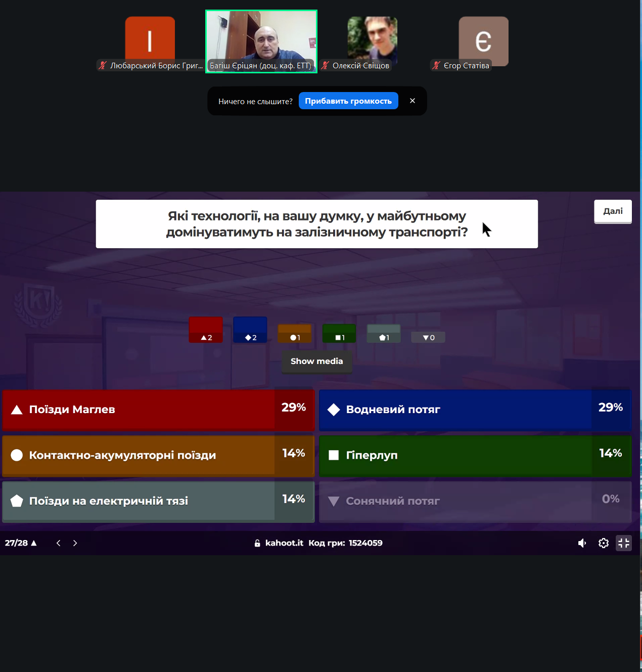Expand the 27/28 question counter
Viewport: 642px width, 672px height.
click(21, 543)
